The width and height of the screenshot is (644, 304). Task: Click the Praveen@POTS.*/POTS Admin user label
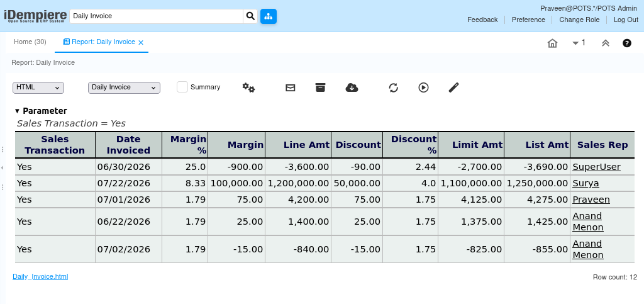(589, 9)
